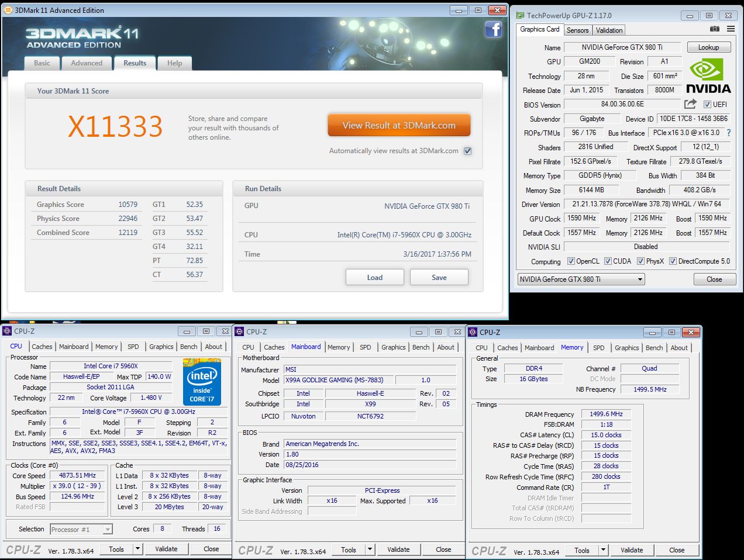Image resolution: width=744 pixels, height=560 pixels.
Task: Click the 3DMark 11 title bar app icon
Action: [x=8, y=10]
